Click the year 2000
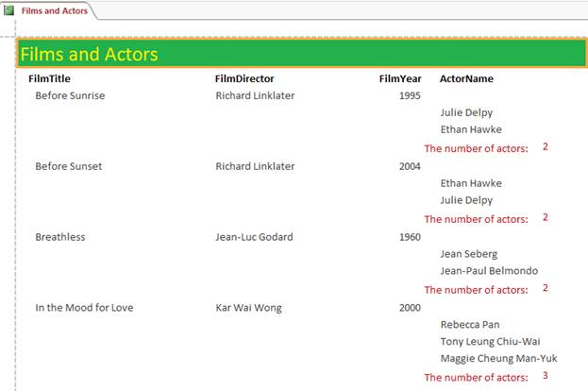This screenshot has width=588, height=391. (x=410, y=308)
